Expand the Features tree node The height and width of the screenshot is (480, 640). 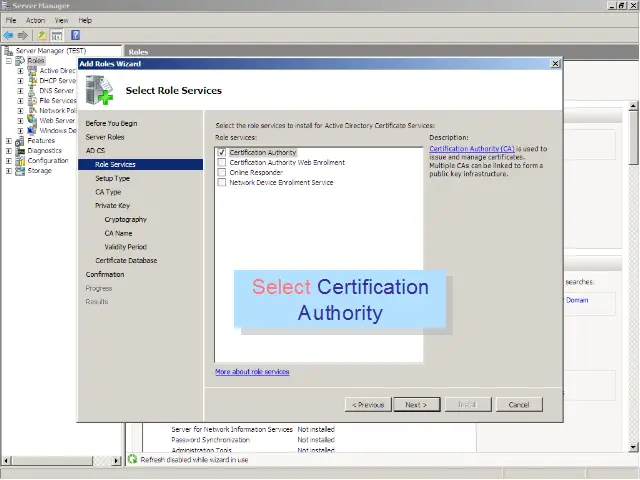coord(9,141)
